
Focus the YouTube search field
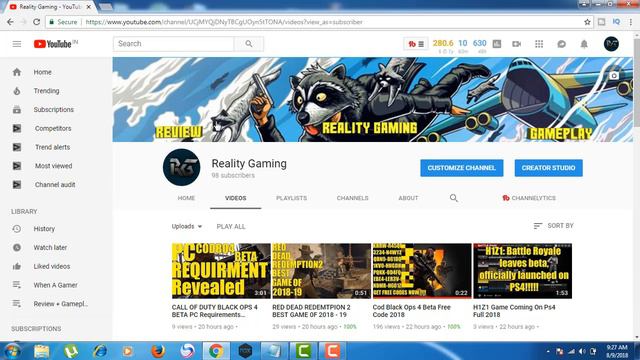coord(173,44)
